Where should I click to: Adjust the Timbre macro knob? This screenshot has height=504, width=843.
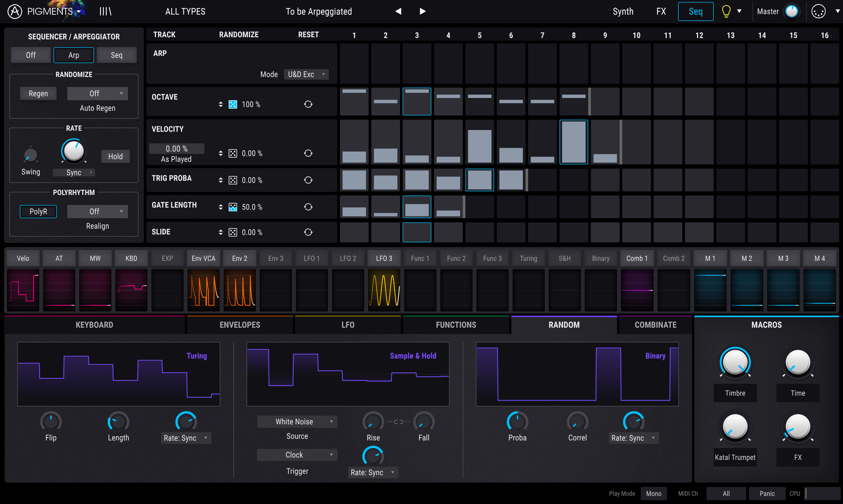tap(735, 363)
